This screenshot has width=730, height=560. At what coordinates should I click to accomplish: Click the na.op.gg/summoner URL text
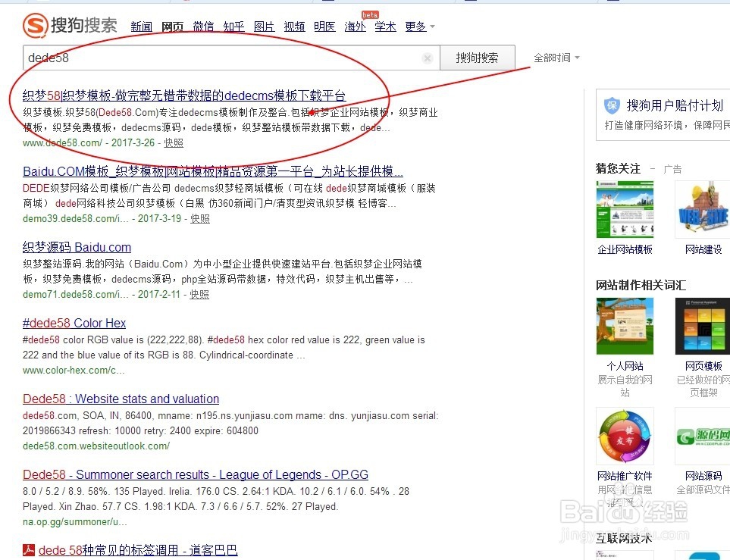pyautogui.click(x=74, y=522)
